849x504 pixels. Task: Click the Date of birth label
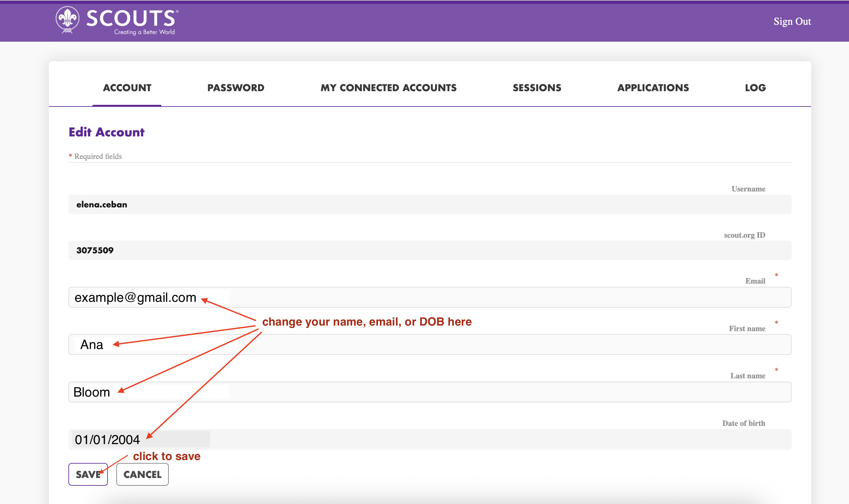(743, 423)
